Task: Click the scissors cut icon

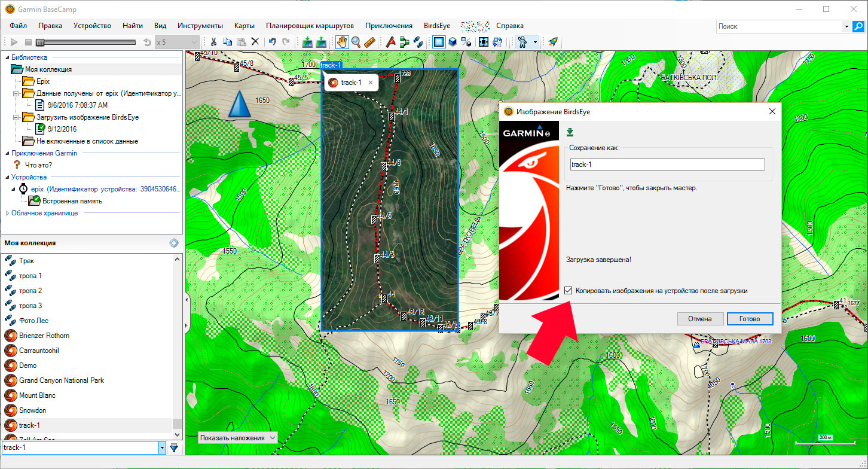Action: [213, 42]
